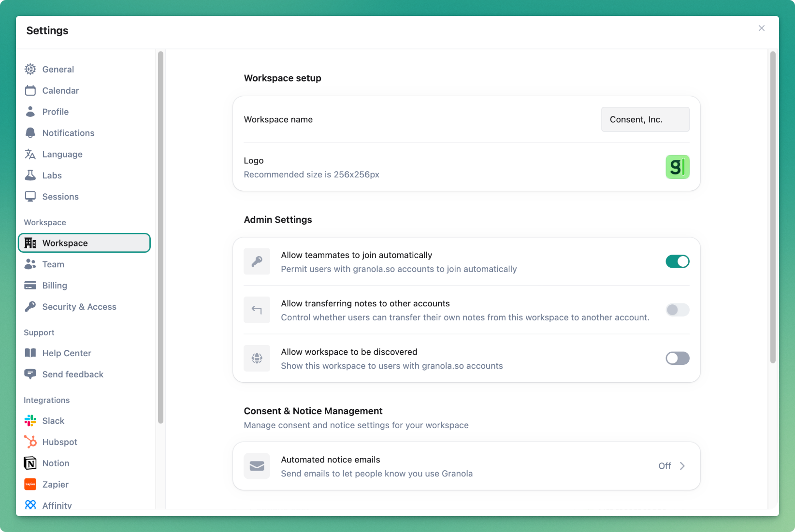The width and height of the screenshot is (795, 532).
Task: Open the Hubspot integration icon
Action: click(x=30, y=442)
